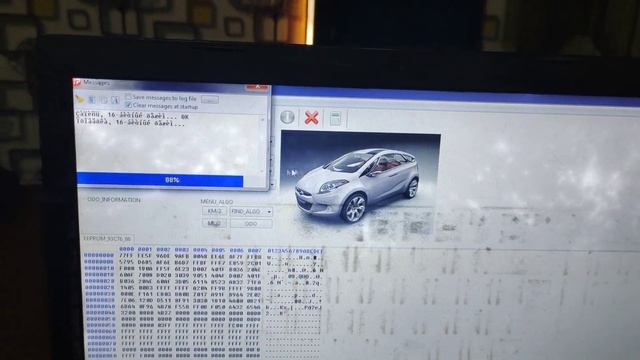Open the FIND_ALGO dropdown
640x360 pixels.
(x=251, y=211)
